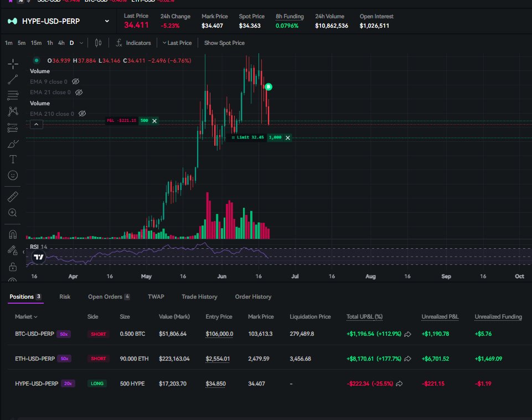Switch chart to 15m timeframe
This screenshot has height=420, width=532.
coord(36,43)
